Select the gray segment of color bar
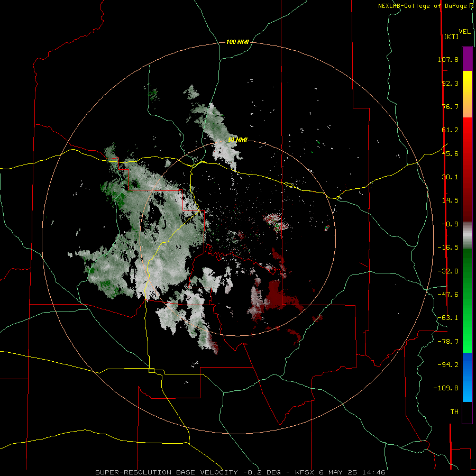Screen dimensions: 476x476 click(467, 235)
